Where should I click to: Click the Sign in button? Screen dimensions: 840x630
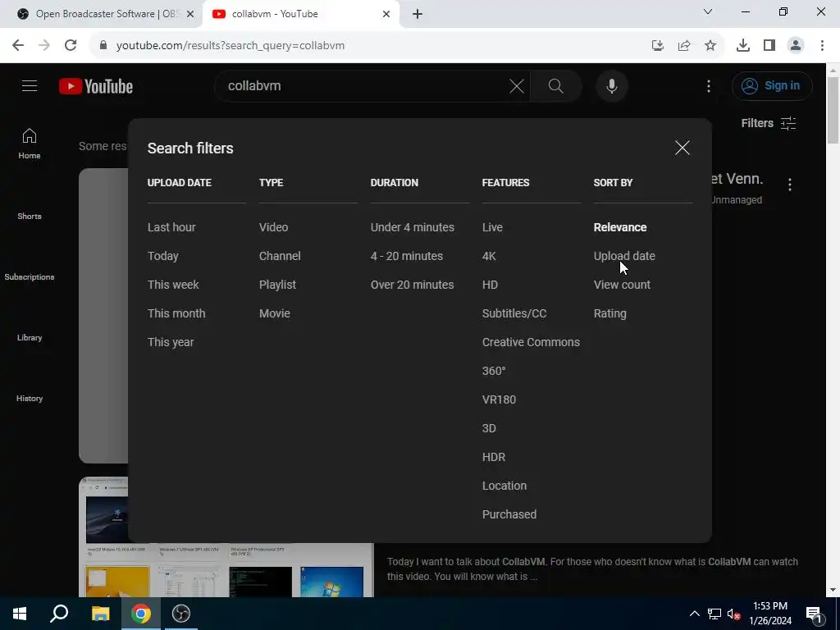(x=772, y=85)
